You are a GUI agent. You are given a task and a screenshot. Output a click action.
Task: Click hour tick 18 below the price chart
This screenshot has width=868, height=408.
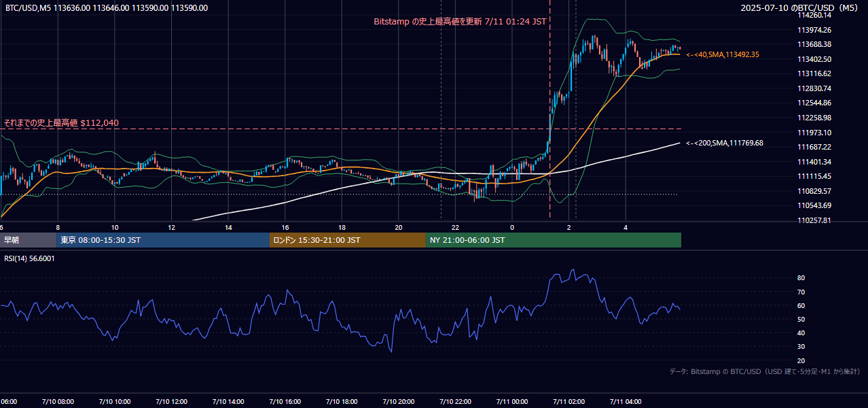[x=342, y=227]
